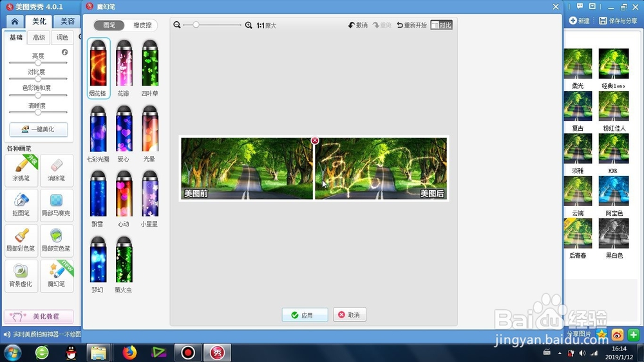Image resolution: width=644 pixels, height=362 pixels.
Task: Adjust the 对比度 contrast slider
Action: tap(38, 79)
